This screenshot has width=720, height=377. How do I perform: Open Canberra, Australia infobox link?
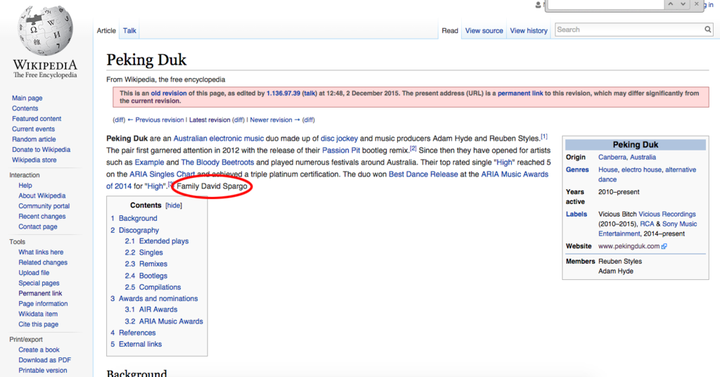pyautogui.click(x=627, y=157)
